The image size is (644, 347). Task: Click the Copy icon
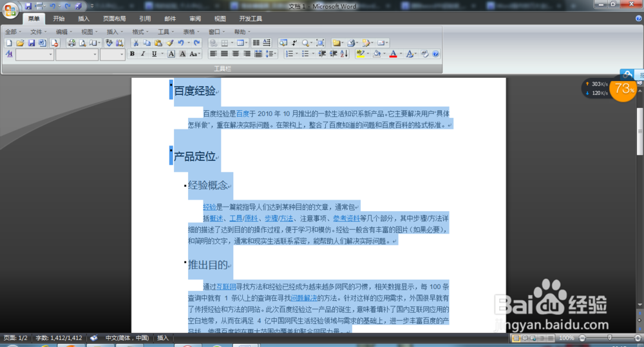click(x=147, y=42)
